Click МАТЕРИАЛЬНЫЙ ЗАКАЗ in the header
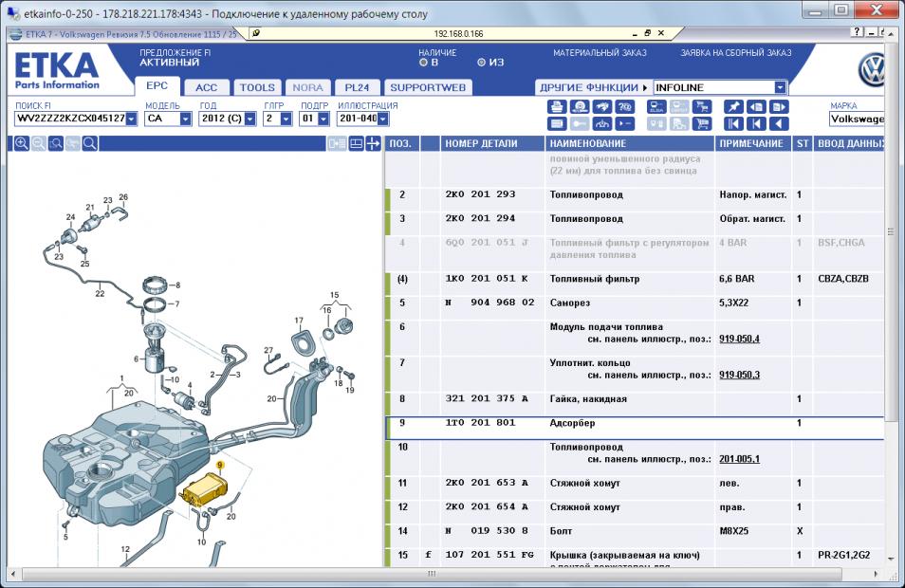Viewport: 905px width, 588px height. 600,52
